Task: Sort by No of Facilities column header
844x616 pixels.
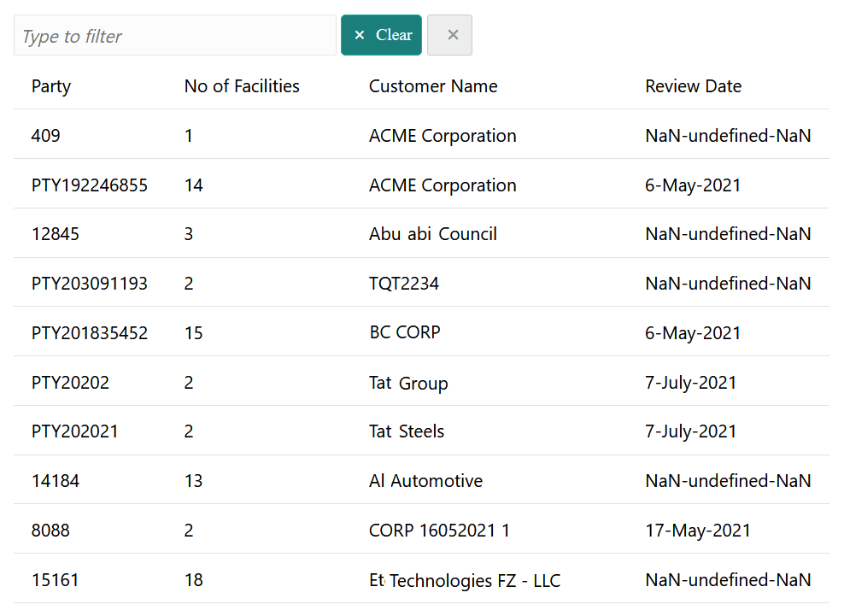Action: (242, 86)
